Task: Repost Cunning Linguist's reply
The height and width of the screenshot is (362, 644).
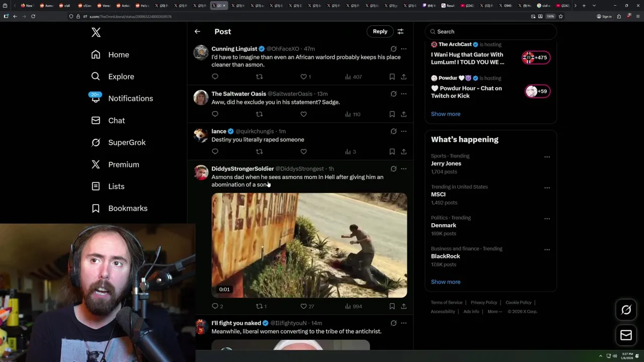Action: pyautogui.click(x=259, y=77)
